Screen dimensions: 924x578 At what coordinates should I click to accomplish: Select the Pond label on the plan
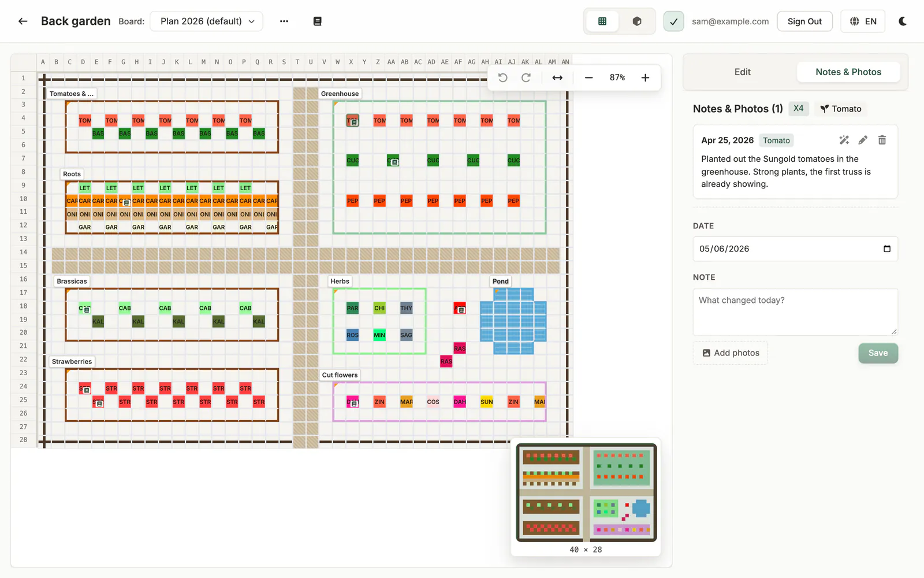[x=501, y=281]
